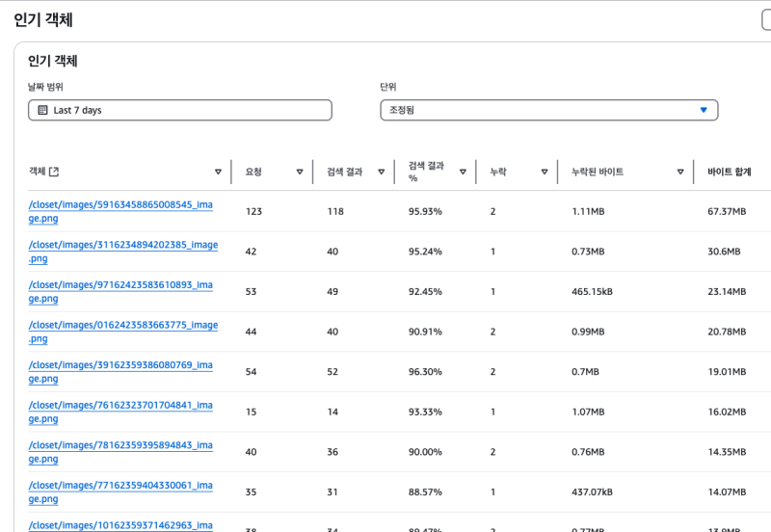Click the 검색 결과 column sort arrow
The width and height of the screenshot is (771, 532).
coord(381,173)
